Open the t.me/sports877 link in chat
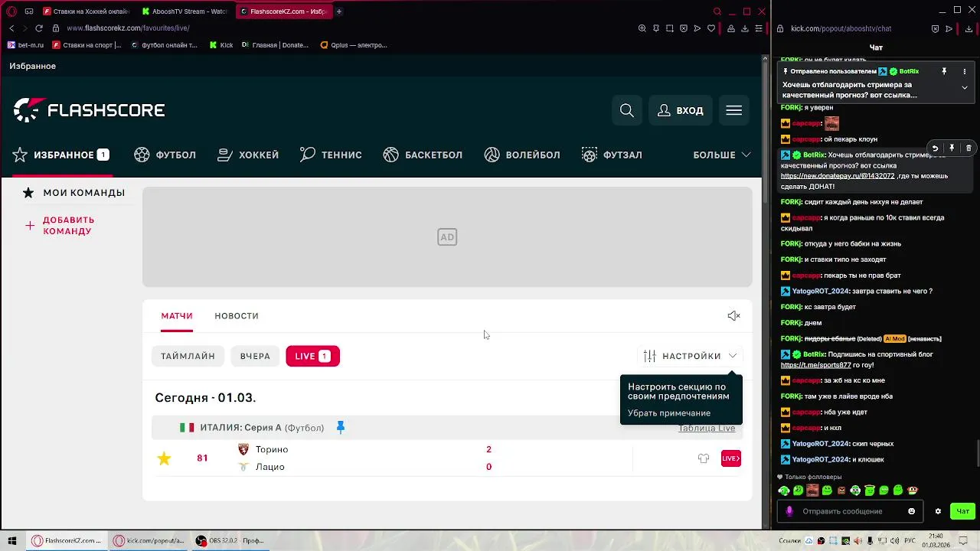Viewport: 980px width, 551px height. point(815,365)
